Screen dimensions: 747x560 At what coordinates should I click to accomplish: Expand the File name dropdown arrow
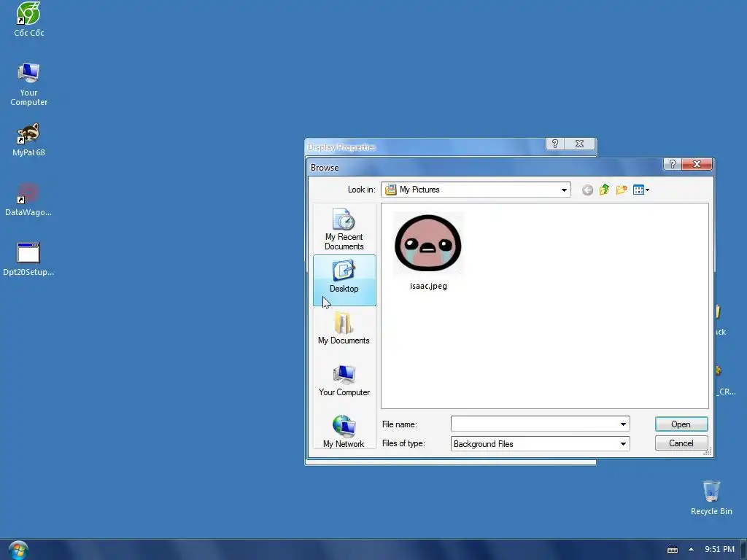(x=623, y=424)
